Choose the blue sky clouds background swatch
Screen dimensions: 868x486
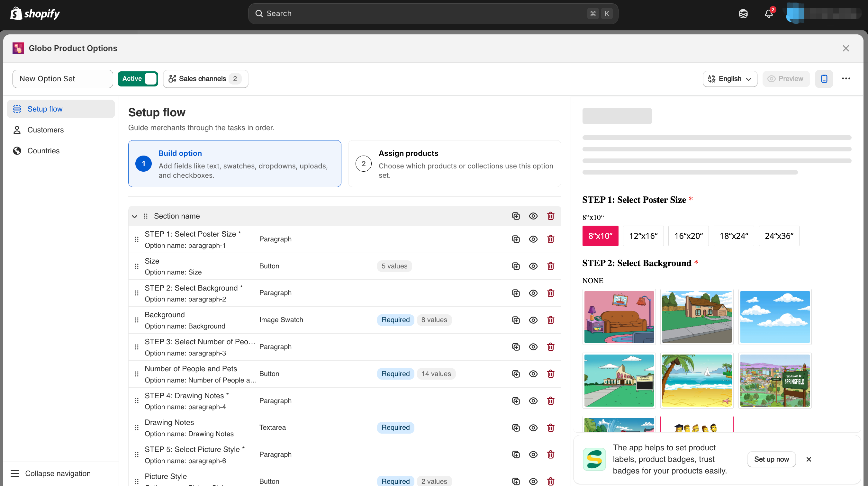775,317
